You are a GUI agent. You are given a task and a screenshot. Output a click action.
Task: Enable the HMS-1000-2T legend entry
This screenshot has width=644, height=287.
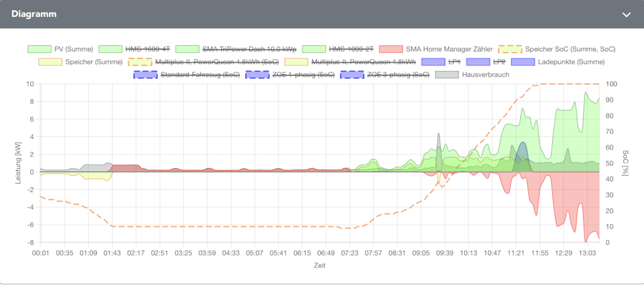[x=338, y=49]
